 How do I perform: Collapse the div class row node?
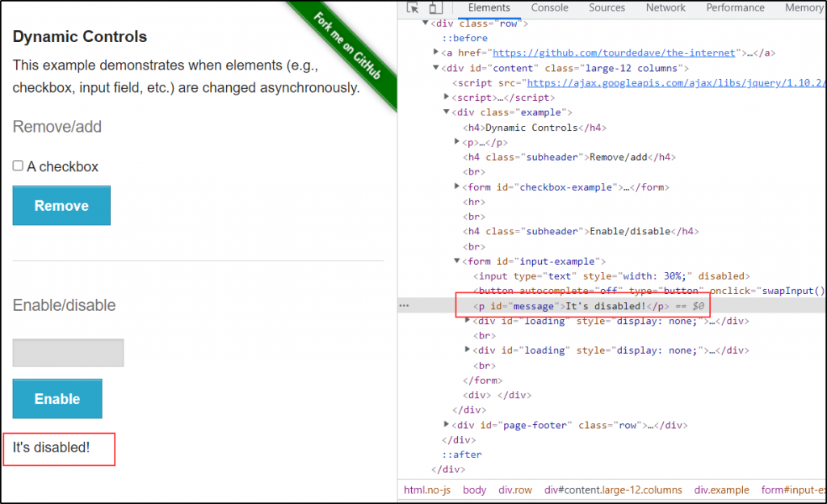click(425, 23)
